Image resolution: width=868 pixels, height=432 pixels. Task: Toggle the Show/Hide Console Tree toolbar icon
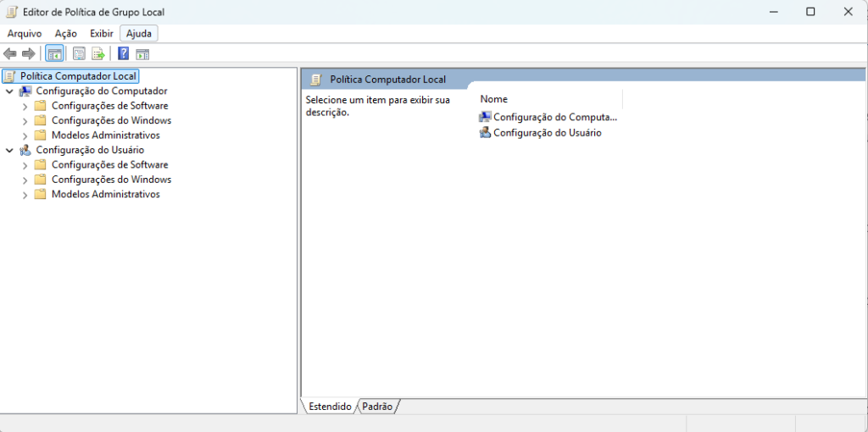[54, 53]
